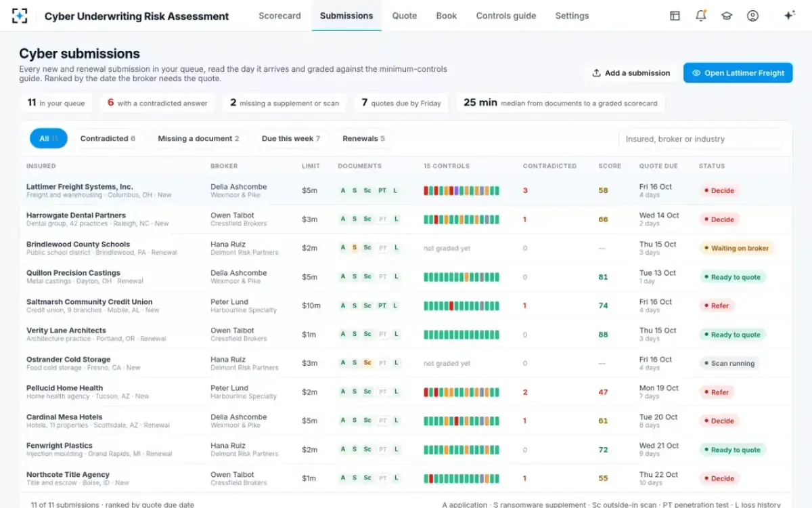
Task: Click the greyed PT badge for Fenwright Plastics
Action: 382,450
